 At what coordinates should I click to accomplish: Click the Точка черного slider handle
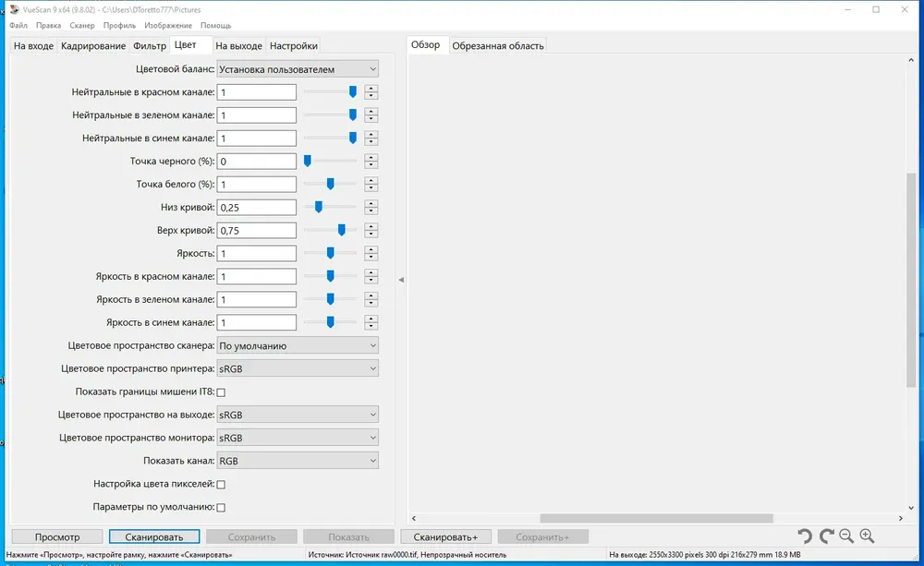pos(307,161)
